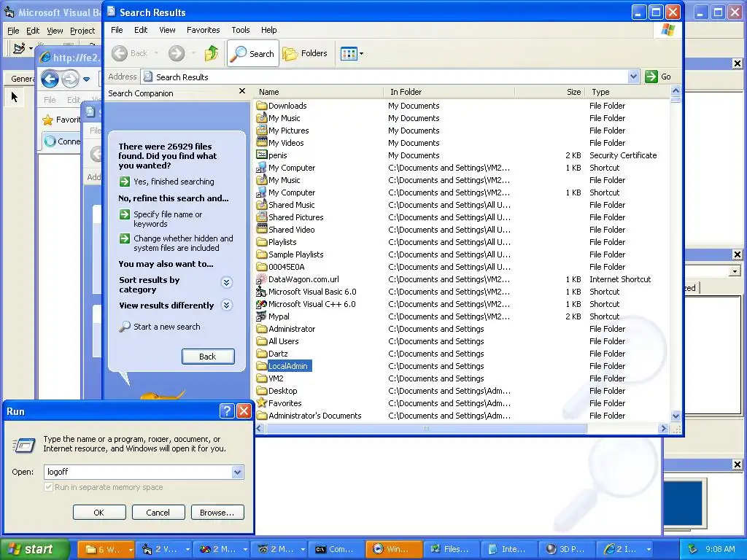Open the Folders pane button

[x=305, y=53]
